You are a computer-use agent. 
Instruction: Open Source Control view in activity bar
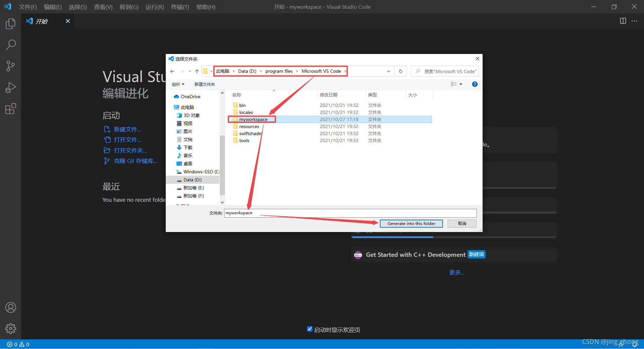pos(10,66)
